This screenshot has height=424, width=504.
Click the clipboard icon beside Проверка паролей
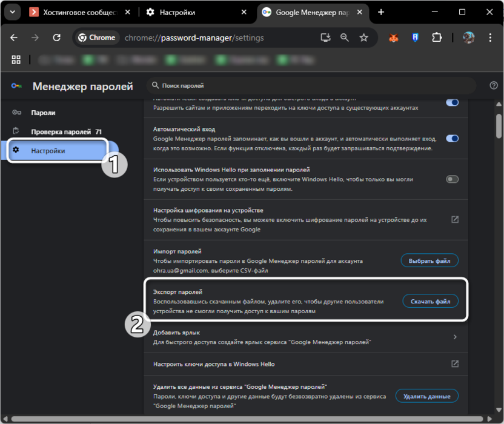16,131
